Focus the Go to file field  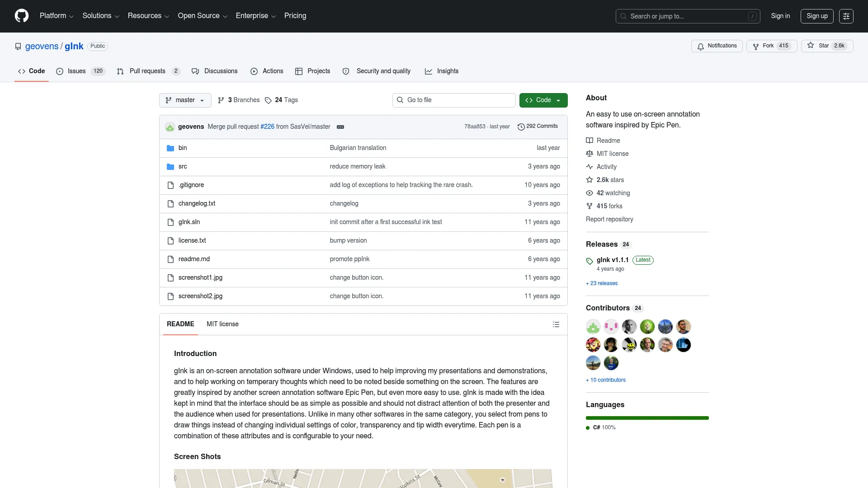[x=454, y=100]
